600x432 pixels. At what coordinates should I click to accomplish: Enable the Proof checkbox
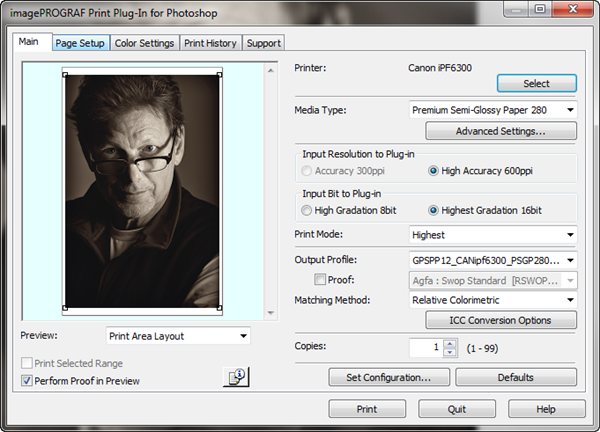point(320,279)
